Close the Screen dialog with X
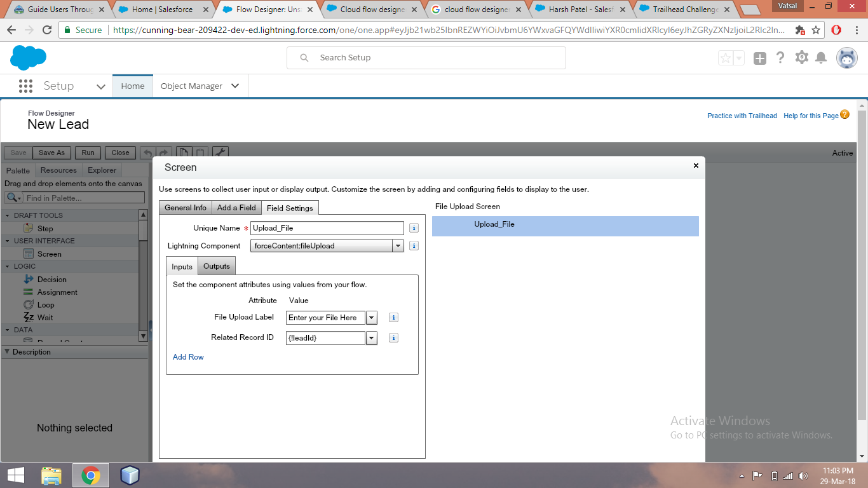 pos(696,165)
